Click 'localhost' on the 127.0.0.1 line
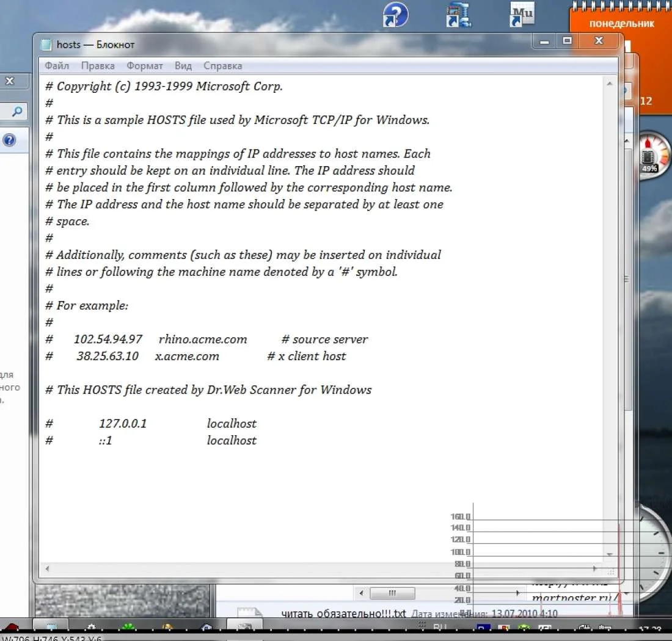 click(x=232, y=424)
